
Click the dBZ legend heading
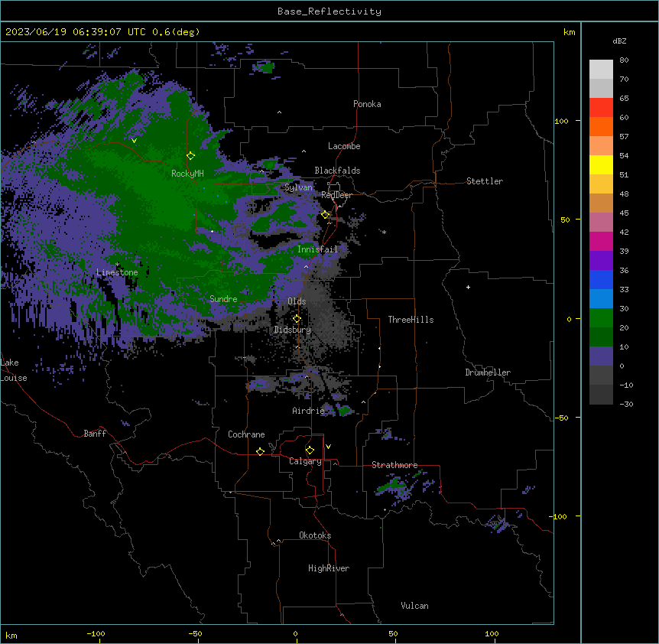[x=619, y=41]
